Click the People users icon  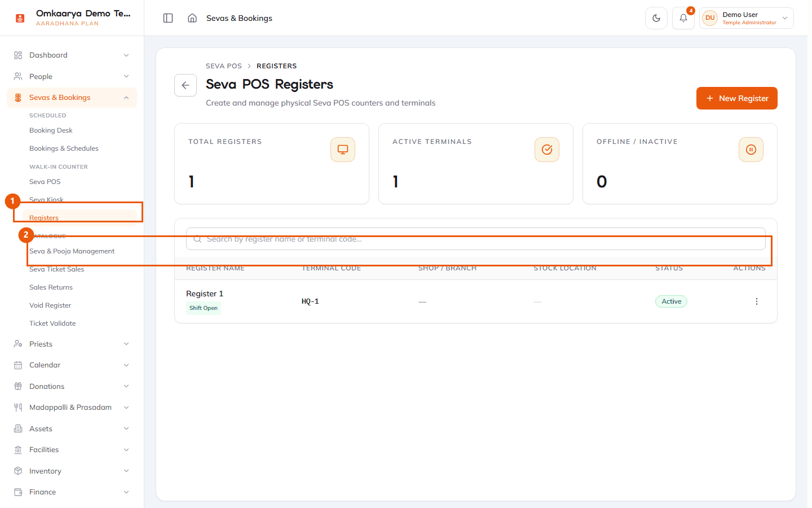tap(18, 76)
